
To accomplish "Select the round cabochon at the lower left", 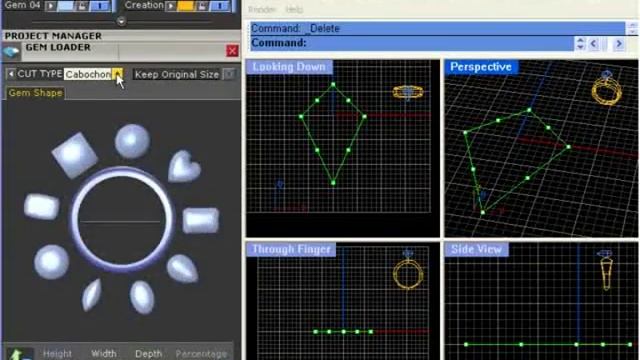I will tap(51, 262).
